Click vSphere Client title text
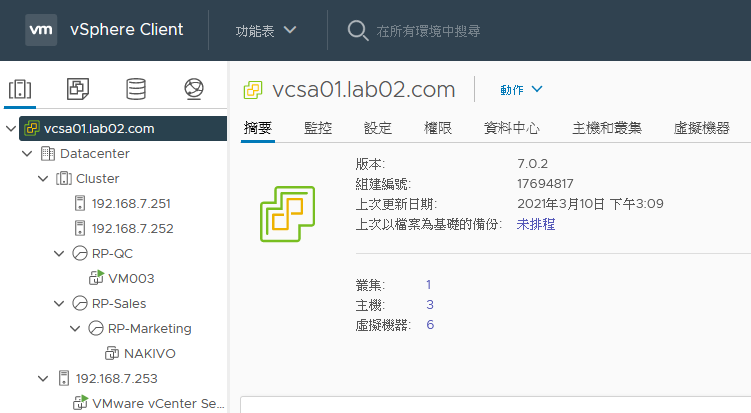The image size is (751, 413). [x=126, y=30]
